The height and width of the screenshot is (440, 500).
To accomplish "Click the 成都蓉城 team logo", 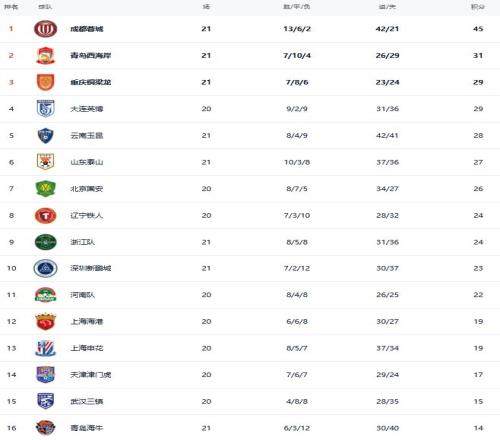I will [x=45, y=29].
